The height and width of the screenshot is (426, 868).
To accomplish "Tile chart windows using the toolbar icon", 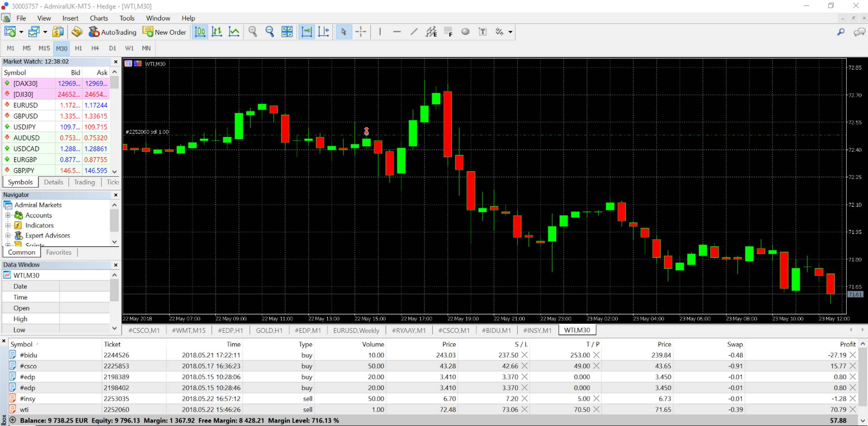I will coord(287,32).
